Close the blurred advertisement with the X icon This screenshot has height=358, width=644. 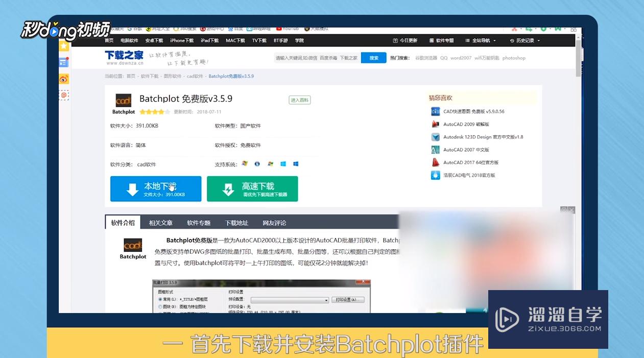[571, 210]
